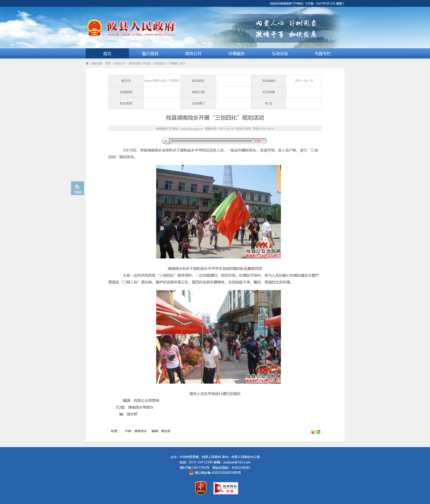This screenshot has height=504, width=430.
Task: Click the first article photo with flags
Action: (218, 212)
